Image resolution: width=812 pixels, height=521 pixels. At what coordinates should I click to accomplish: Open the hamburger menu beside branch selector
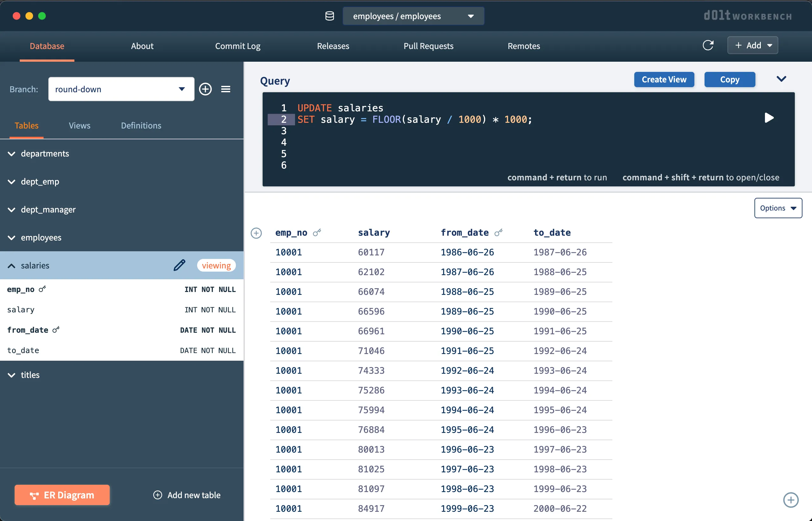tap(226, 89)
